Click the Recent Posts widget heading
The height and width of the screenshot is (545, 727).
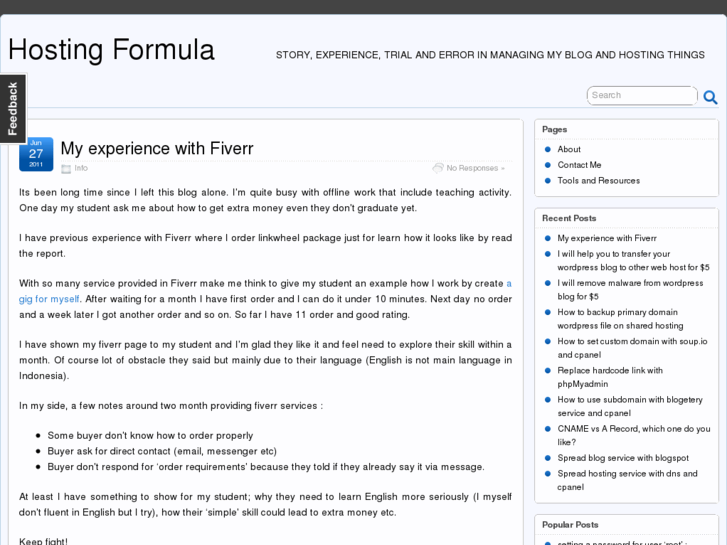pos(569,218)
